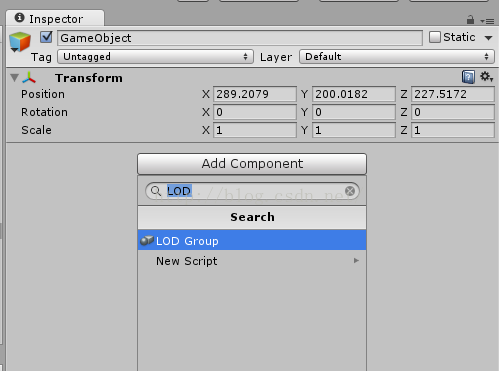Click the New Script submenu arrow

click(x=356, y=260)
